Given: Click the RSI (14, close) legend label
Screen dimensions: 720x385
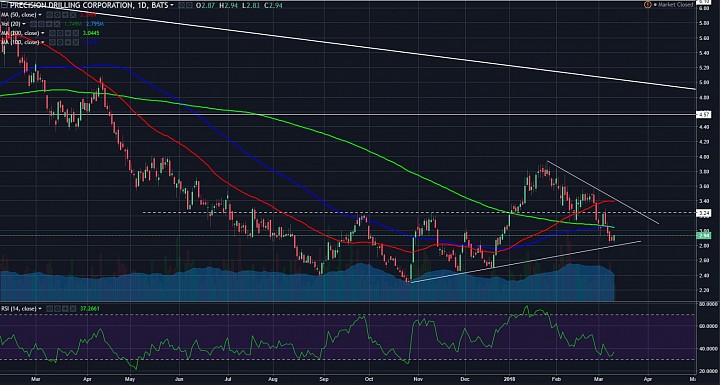Looking at the screenshot, I should (18, 309).
